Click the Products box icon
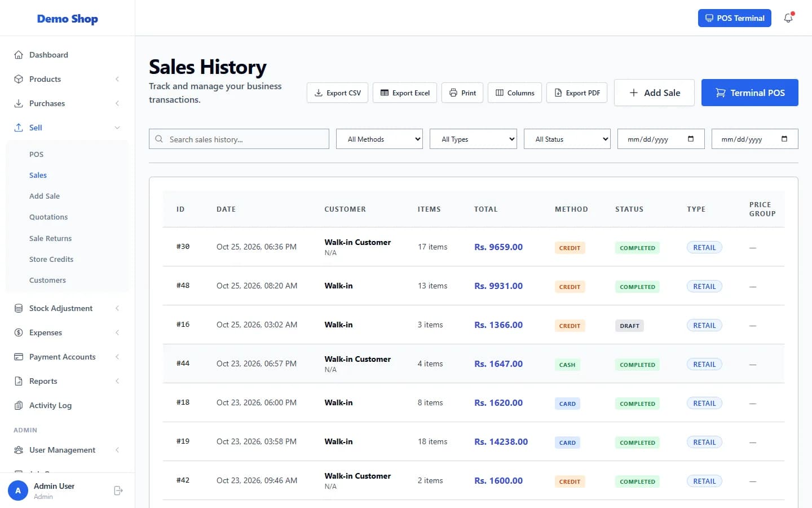This screenshot has height=508, width=812. pos(19,79)
